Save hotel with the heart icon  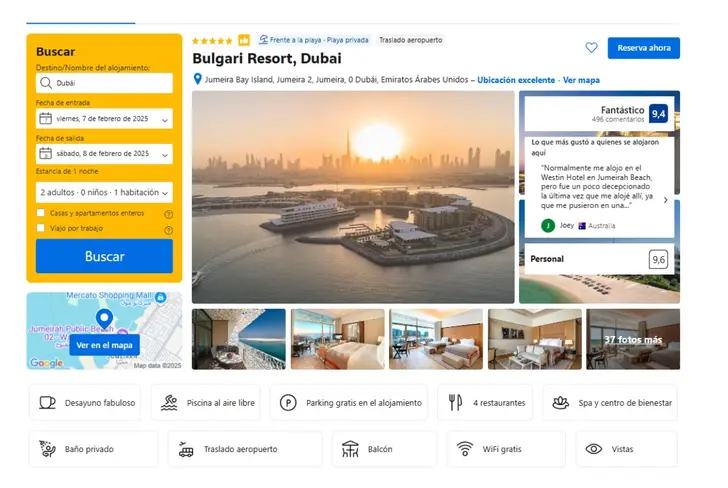(591, 47)
